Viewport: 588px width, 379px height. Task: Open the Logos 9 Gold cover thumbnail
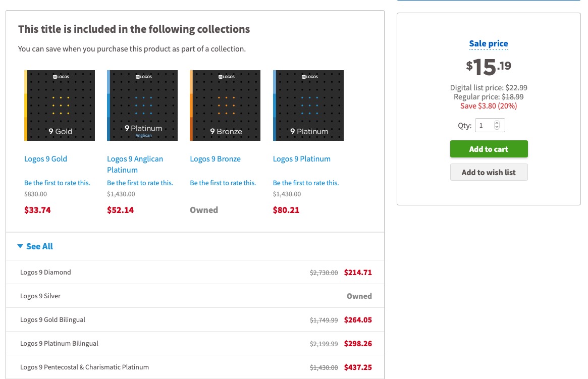[x=60, y=105]
